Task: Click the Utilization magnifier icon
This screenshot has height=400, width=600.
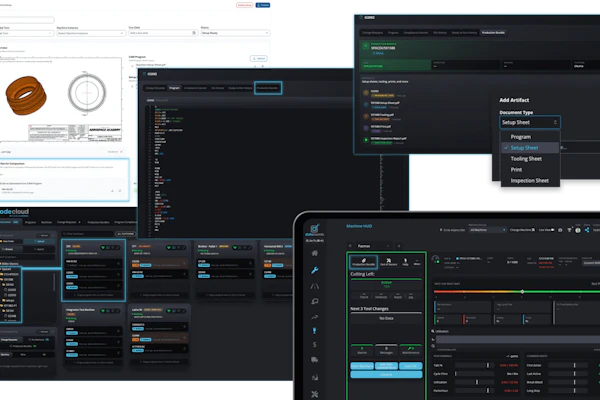Action: [x=433, y=331]
